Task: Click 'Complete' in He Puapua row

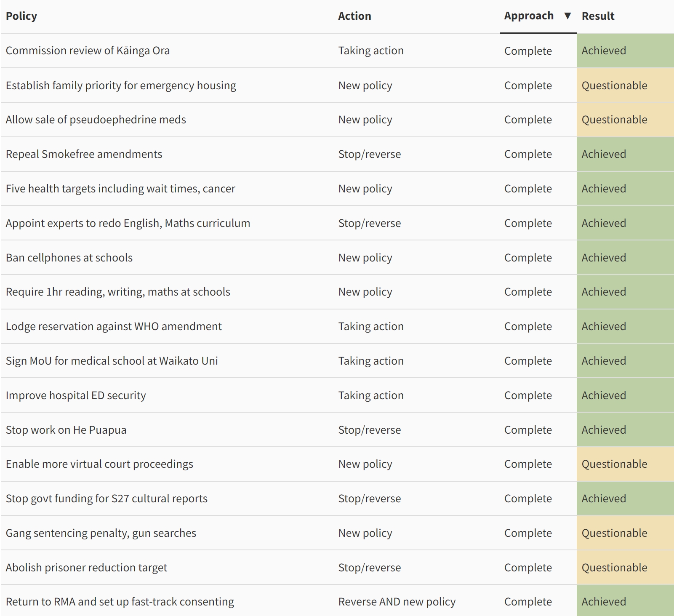Action: (528, 430)
